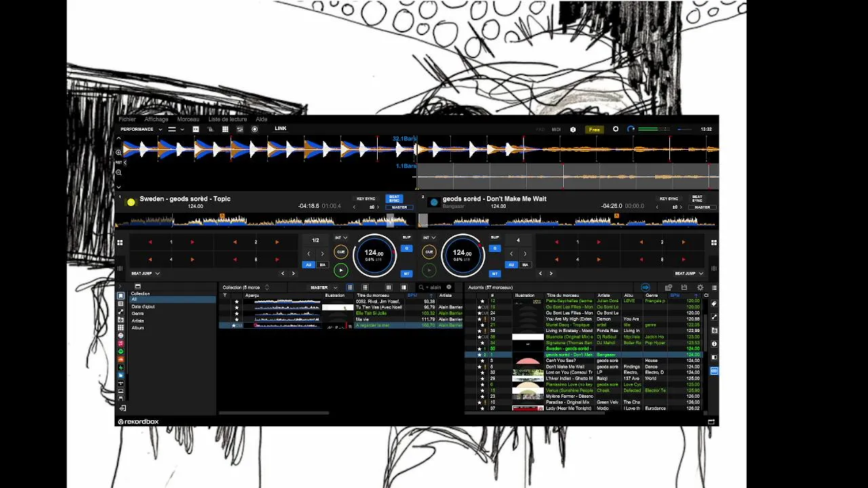The image size is (868, 488).
Task: Open the Automix settings gear icon
Action: coord(701,287)
